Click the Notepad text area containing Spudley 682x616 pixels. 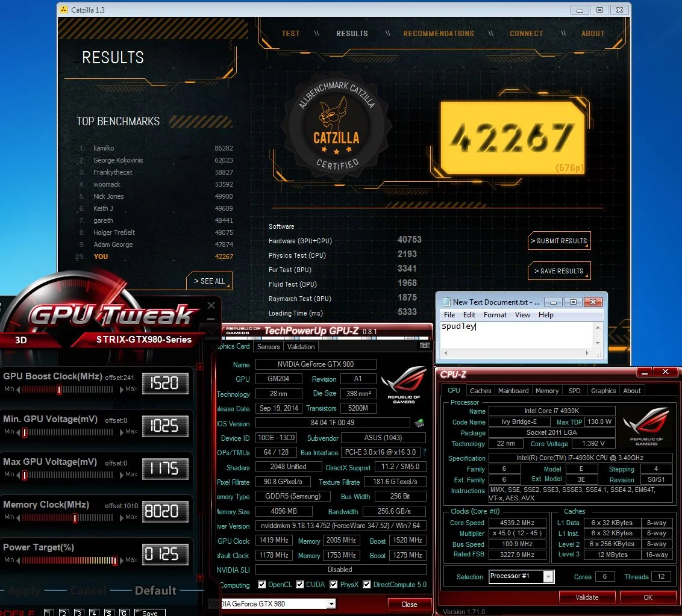(x=517, y=335)
